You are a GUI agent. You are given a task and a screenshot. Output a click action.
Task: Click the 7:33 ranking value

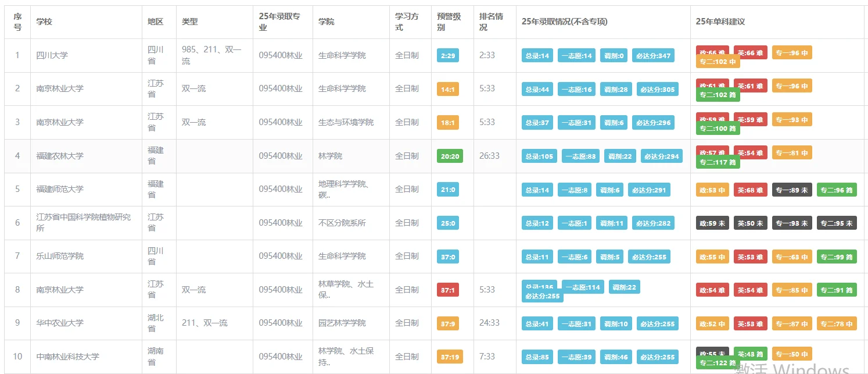point(487,357)
